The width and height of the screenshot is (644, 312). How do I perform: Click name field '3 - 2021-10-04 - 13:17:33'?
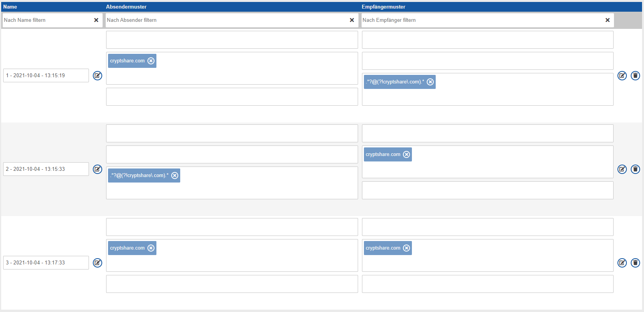pyautogui.click(x=46, y=263)
